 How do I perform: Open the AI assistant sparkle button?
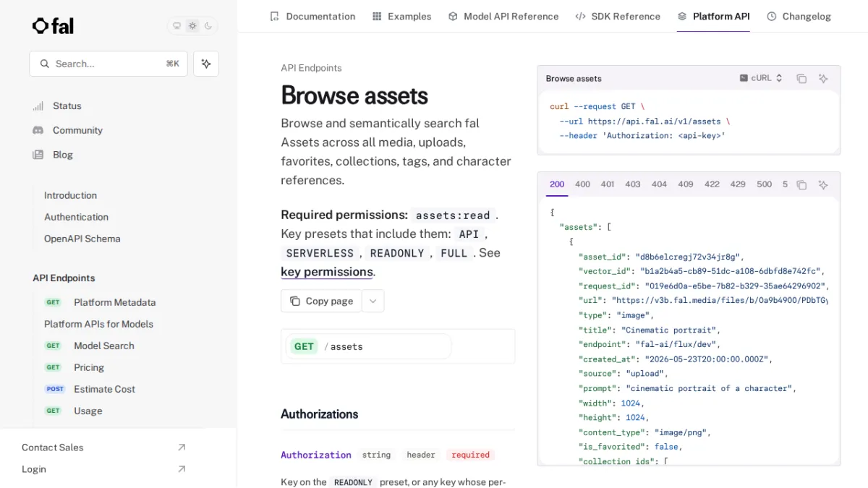tap(206, 64)
